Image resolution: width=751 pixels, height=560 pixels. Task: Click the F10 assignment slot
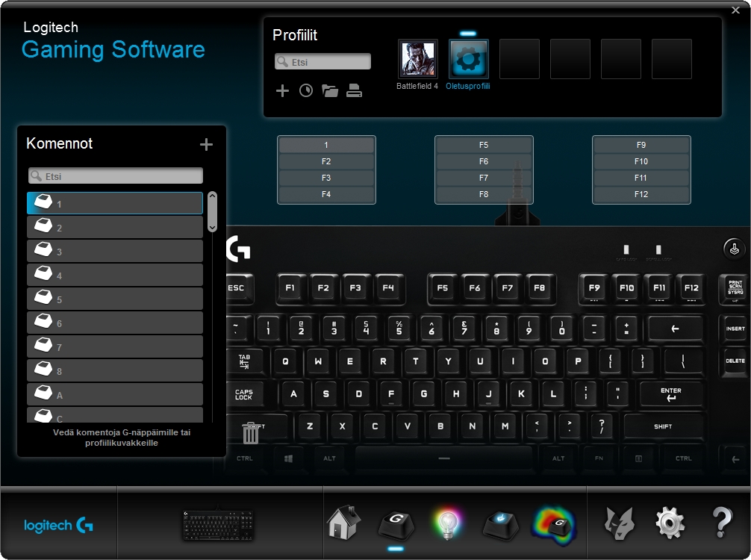tap(641, 161)
